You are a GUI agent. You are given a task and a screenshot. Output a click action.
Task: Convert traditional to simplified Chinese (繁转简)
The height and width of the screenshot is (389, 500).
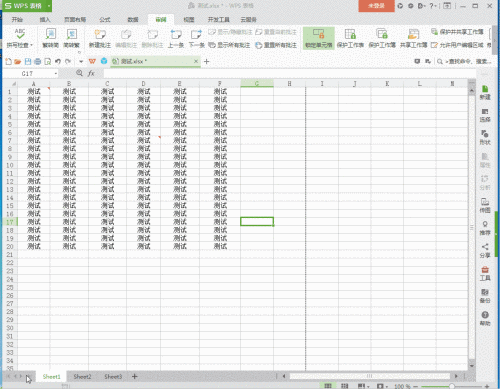(51, 38)
